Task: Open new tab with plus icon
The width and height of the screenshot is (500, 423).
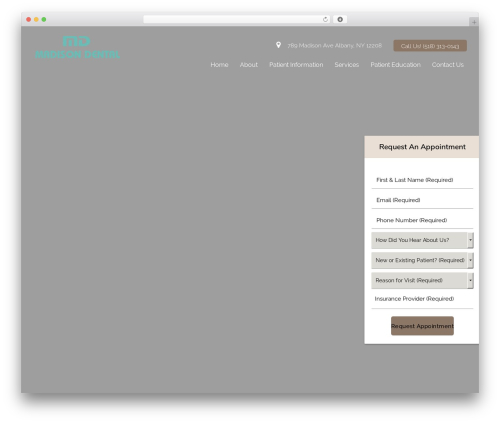Action: click(474, 22)
